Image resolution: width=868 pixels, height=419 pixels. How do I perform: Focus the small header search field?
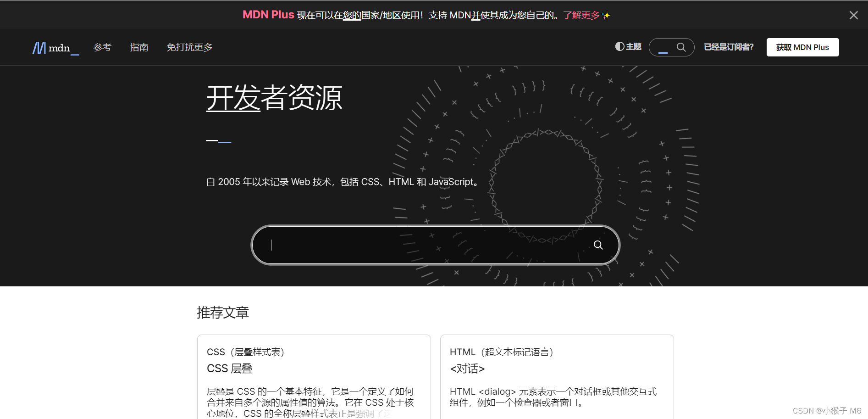pos(672,47)
